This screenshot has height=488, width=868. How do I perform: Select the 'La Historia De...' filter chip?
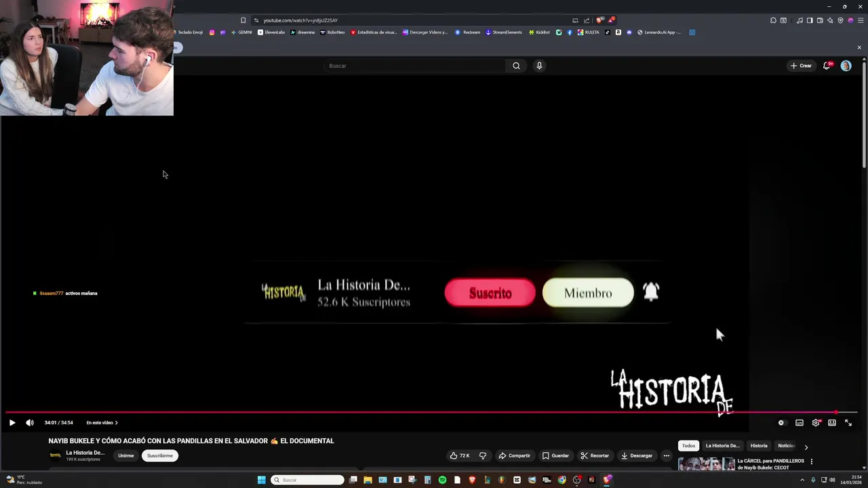[x=722, y=446]
